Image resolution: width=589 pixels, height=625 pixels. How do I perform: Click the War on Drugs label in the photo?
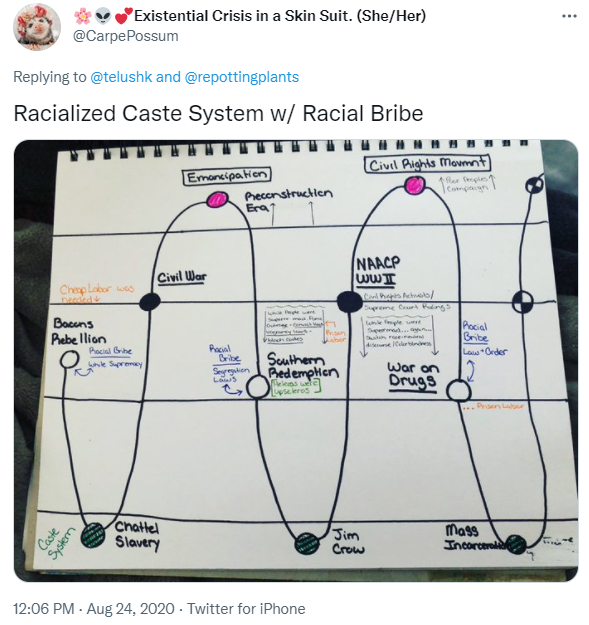[x=413, y=375]
